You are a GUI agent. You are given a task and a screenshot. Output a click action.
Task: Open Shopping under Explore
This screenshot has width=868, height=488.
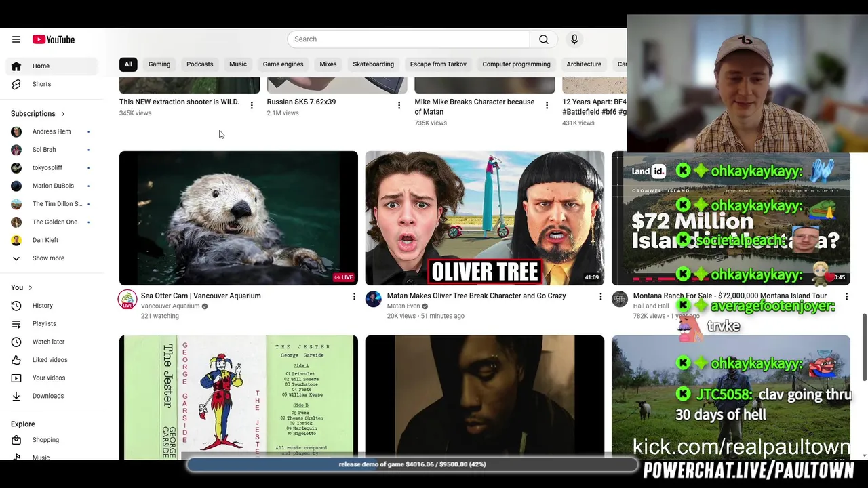52,440
